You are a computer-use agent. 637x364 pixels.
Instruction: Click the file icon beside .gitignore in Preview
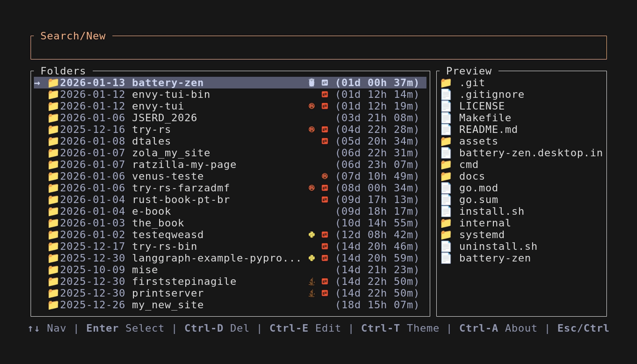[x=445, y=94]
